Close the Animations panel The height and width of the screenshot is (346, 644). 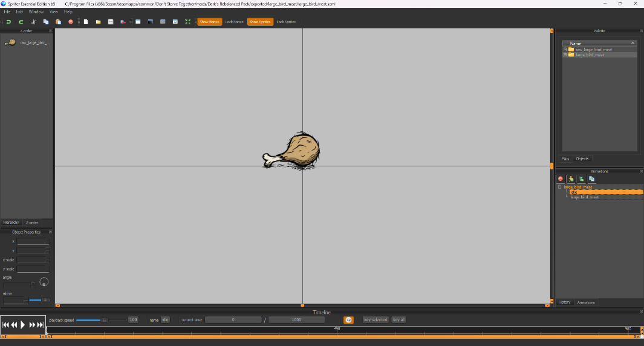point(641,171)
